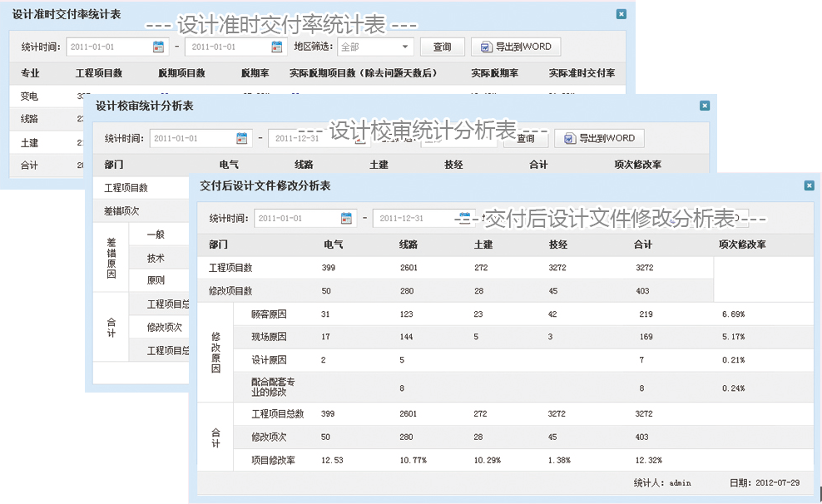This screenshot has width=822, height=504.
Task: Click 查询 button in 设计准时交付率统计表
Action: (442, 47)
